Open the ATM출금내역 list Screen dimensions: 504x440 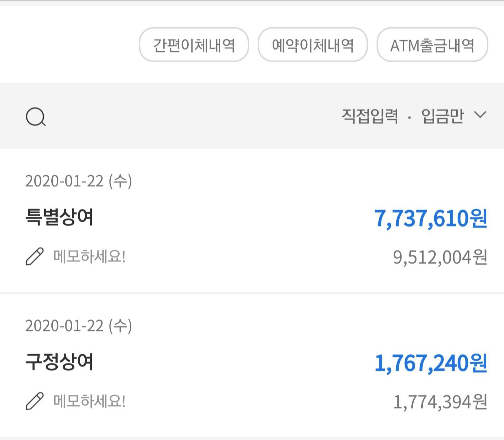click(x=432, y=45)
